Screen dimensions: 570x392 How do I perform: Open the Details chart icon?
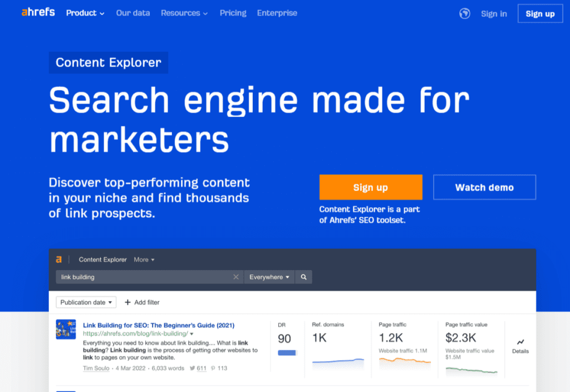coord(520,342)
